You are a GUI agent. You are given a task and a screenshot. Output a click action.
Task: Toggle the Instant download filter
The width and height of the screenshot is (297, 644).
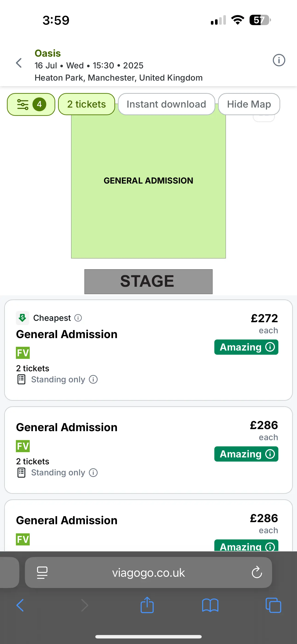pyautogui.click(x=166, y=104)
